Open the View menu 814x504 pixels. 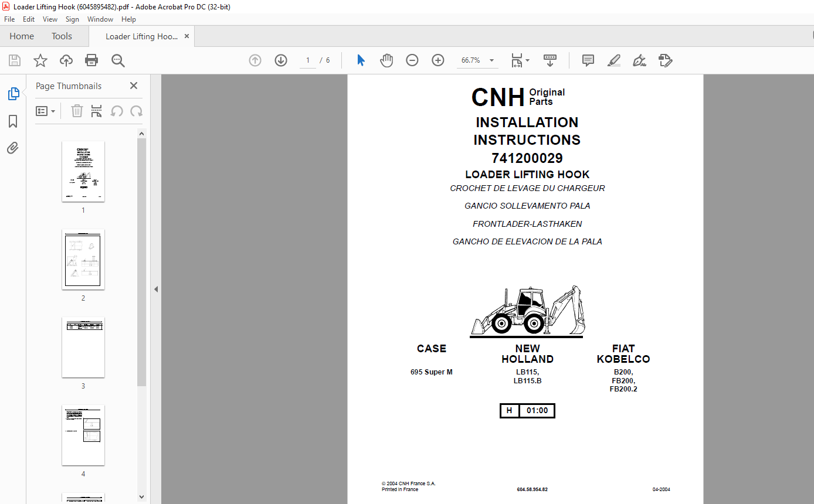pos(50,19)
